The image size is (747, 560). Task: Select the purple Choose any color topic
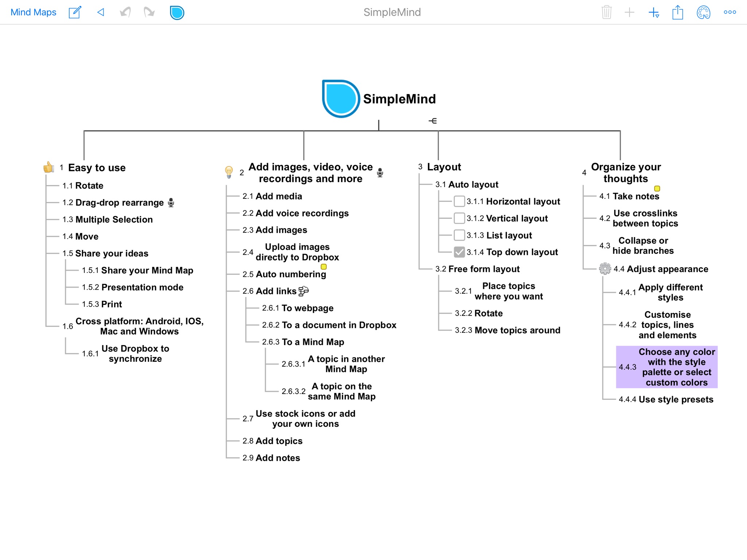(667, 367)
